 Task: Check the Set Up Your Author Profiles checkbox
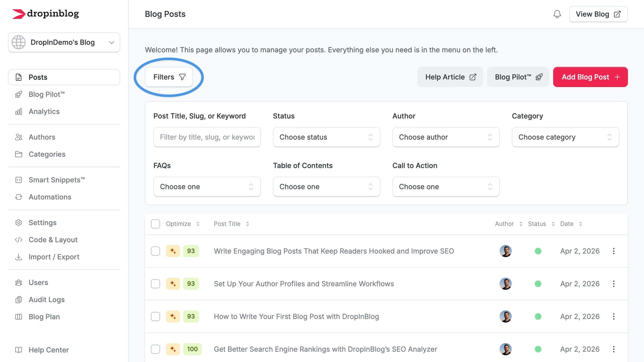click(x=155, y=284)
